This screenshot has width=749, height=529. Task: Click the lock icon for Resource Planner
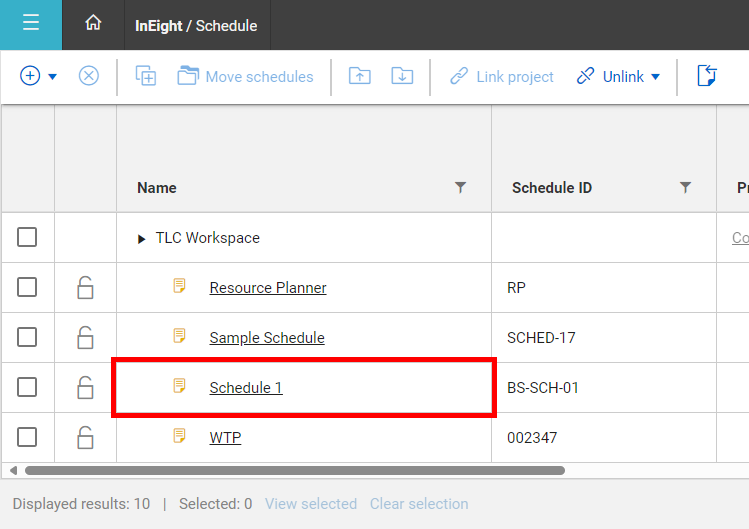(x=85, y=288)
